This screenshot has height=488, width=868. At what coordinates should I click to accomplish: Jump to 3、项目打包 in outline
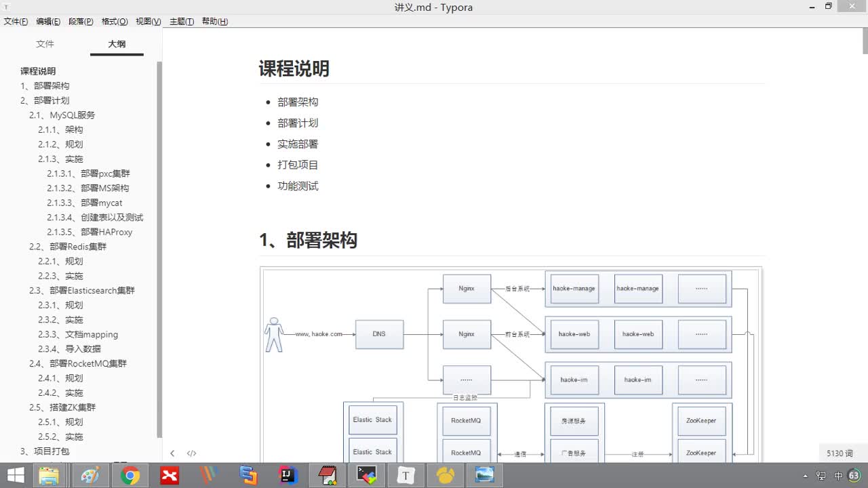(x=45, y=451)
